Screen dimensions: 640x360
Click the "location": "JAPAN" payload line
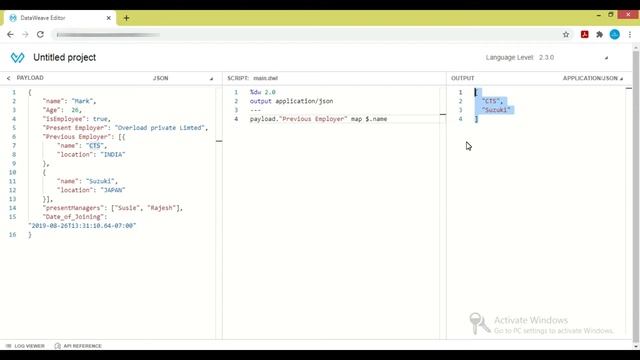click(x=91, y=190)
